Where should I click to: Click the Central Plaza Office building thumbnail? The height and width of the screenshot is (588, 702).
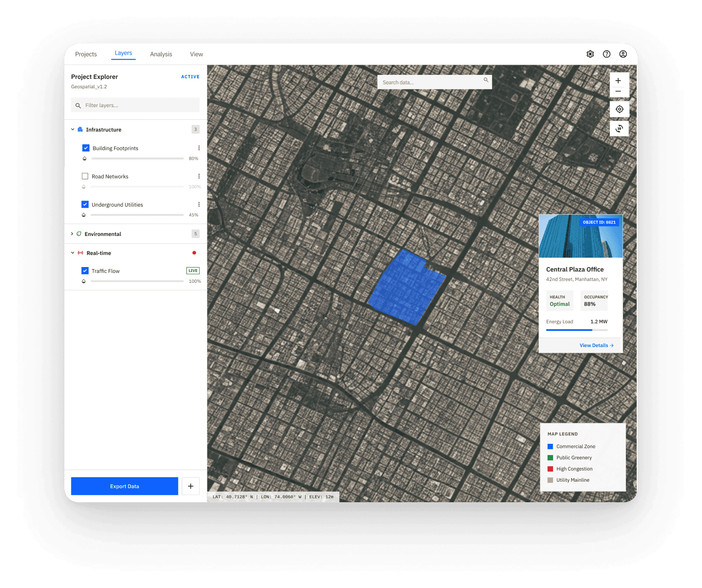point(580,236)
